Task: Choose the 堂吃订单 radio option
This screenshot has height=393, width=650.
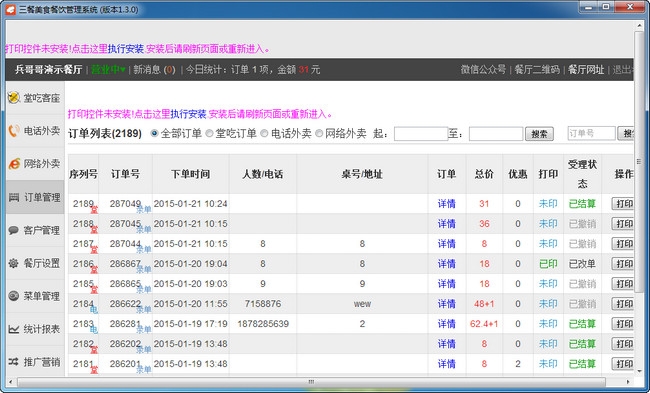Action: click(209, 133)
